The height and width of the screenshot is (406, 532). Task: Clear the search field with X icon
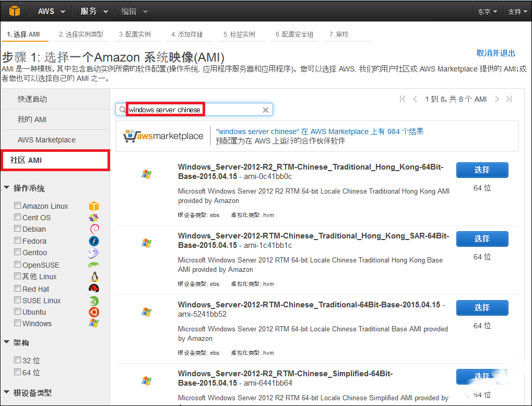coord(266,110)
